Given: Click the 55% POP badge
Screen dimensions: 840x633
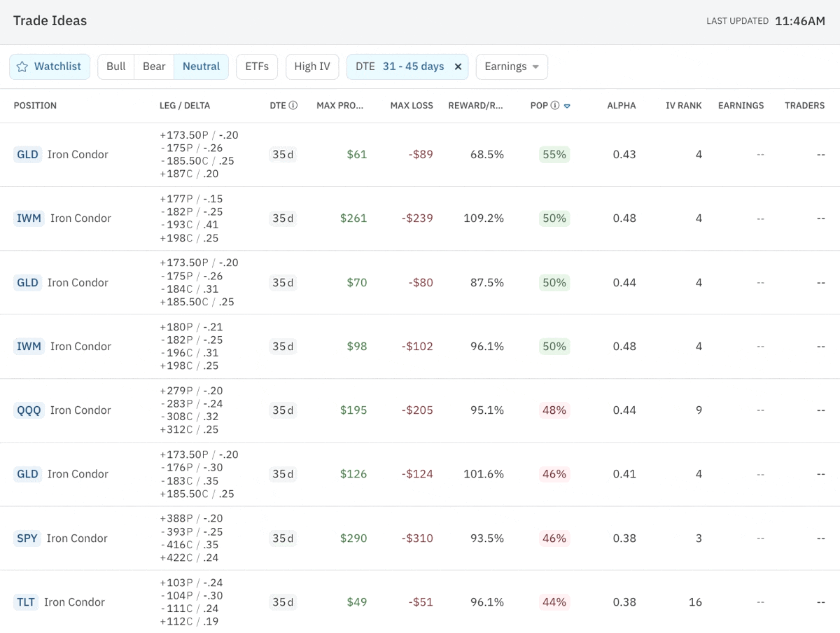Looking at the screenshot, I should (554, 155).
